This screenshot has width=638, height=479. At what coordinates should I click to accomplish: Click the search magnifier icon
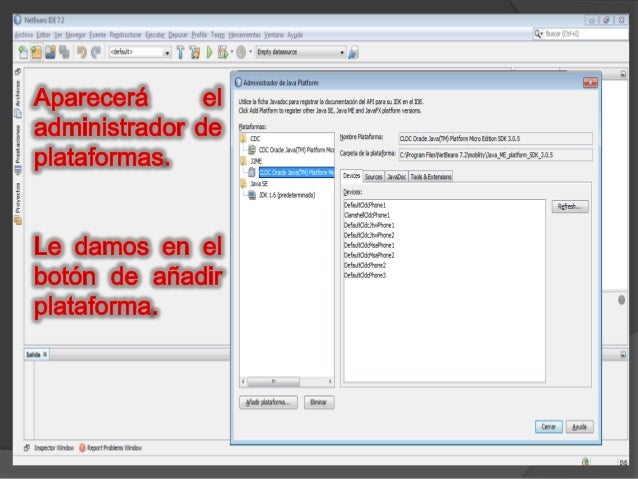point(538,34)
